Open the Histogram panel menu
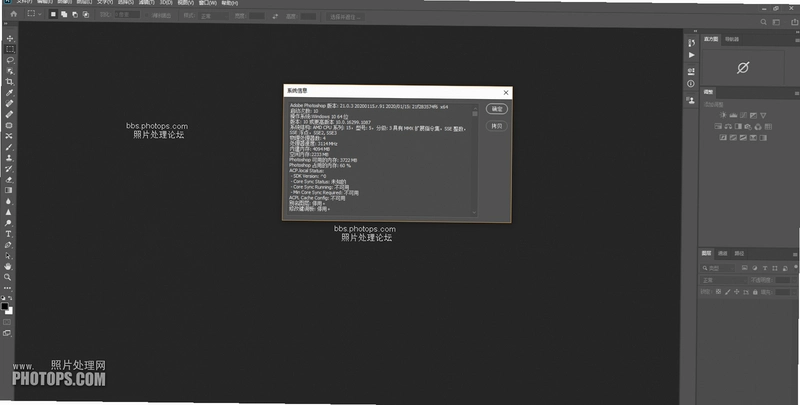 point(796,40)
